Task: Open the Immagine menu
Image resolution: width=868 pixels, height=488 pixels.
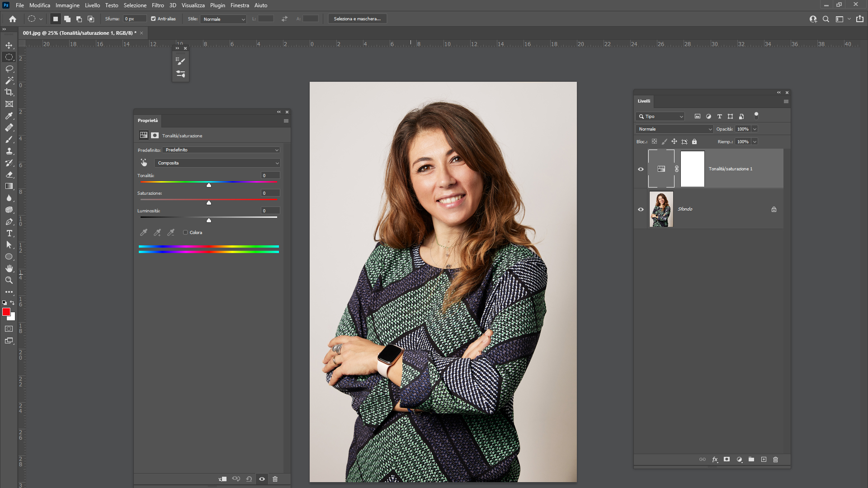Action: pyautogui.click(x=67, y=5)
